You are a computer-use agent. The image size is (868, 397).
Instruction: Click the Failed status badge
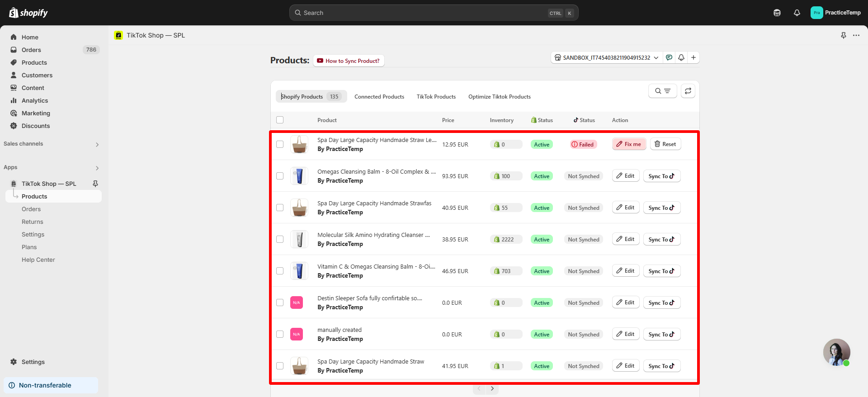[x=583, y=144]
